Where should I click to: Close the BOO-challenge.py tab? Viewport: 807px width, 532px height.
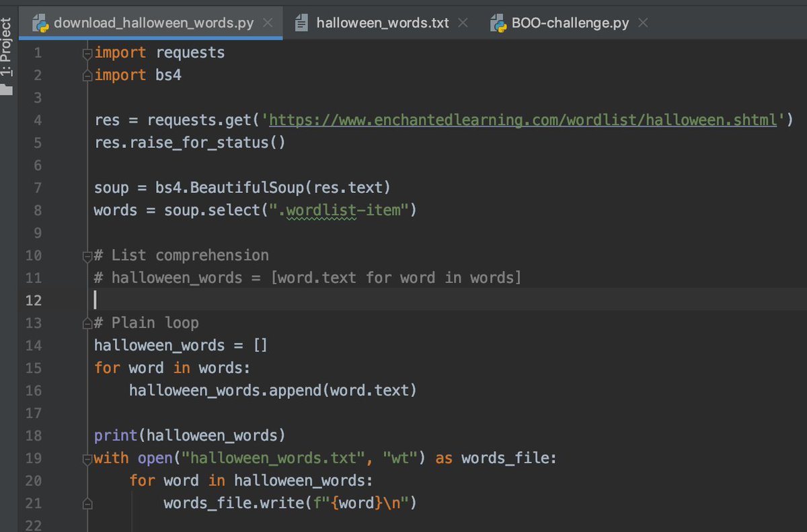point(643,22)
